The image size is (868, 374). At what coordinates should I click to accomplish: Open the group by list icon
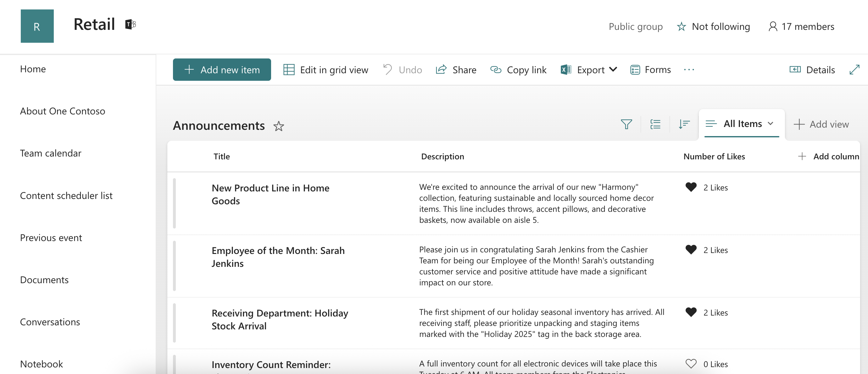tap(655, 124)
